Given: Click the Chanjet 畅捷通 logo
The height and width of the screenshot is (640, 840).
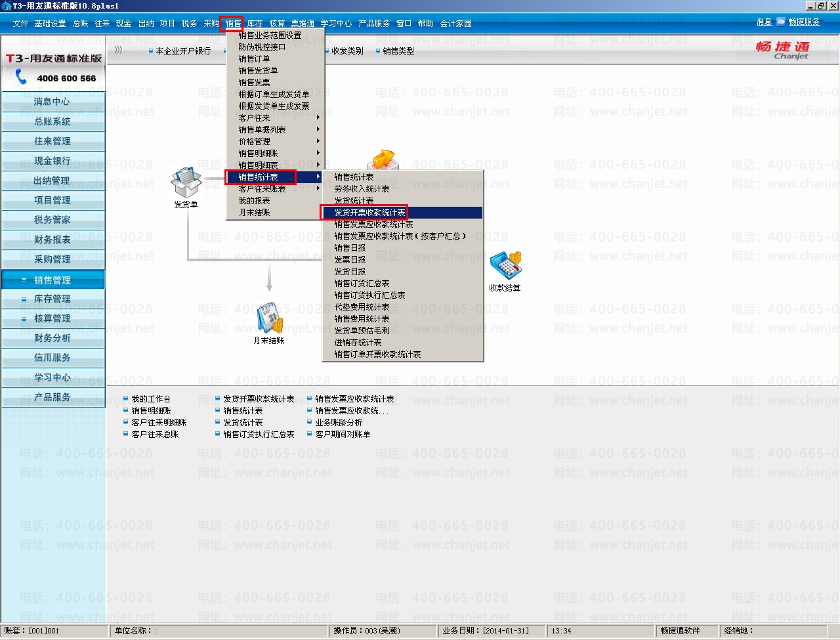Looking at the screenshot, I should click(782, 49).
